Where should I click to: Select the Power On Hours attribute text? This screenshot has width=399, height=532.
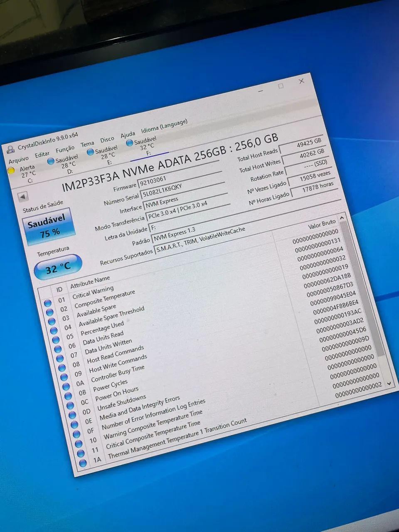click(x=117, y=394)
